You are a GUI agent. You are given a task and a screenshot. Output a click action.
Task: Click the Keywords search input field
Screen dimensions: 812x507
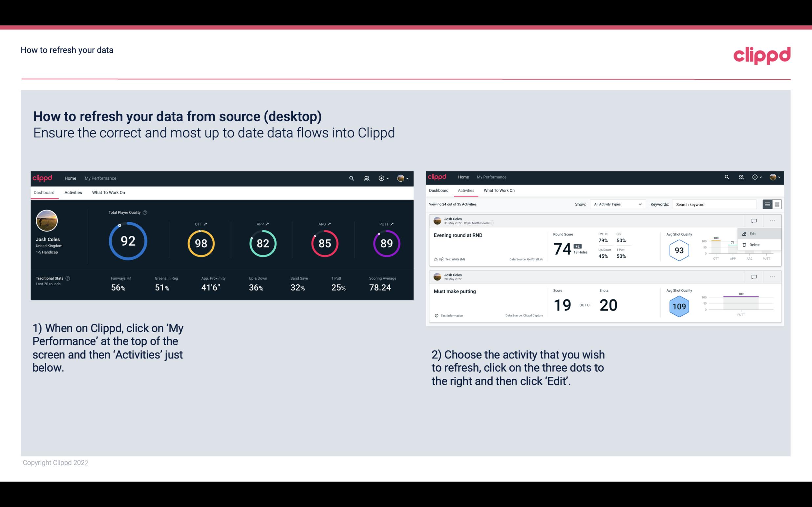click(x=716, y=204)
